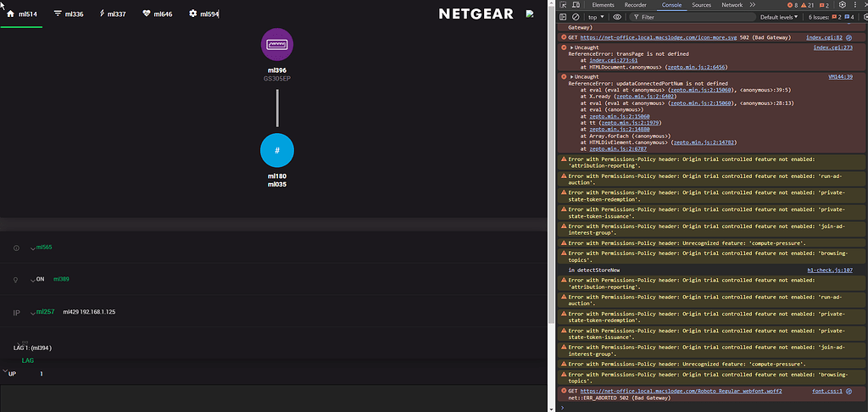Show the console sidebar panel

pos(563,17)
